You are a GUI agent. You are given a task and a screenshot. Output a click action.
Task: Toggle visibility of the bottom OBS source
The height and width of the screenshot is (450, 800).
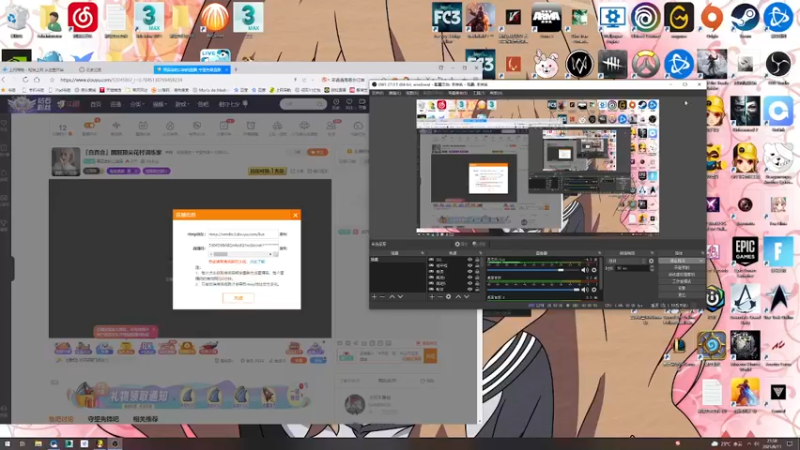pyautogui.click(x=470, y=289)
